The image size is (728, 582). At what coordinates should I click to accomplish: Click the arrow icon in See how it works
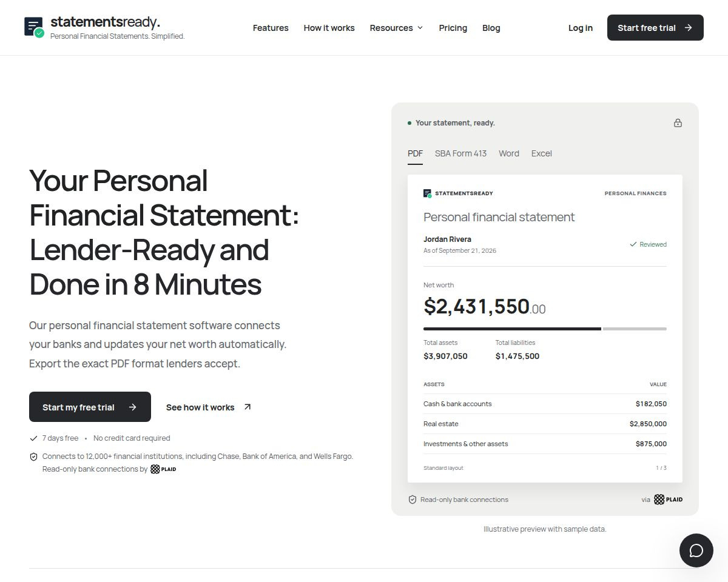pos(247,407)
